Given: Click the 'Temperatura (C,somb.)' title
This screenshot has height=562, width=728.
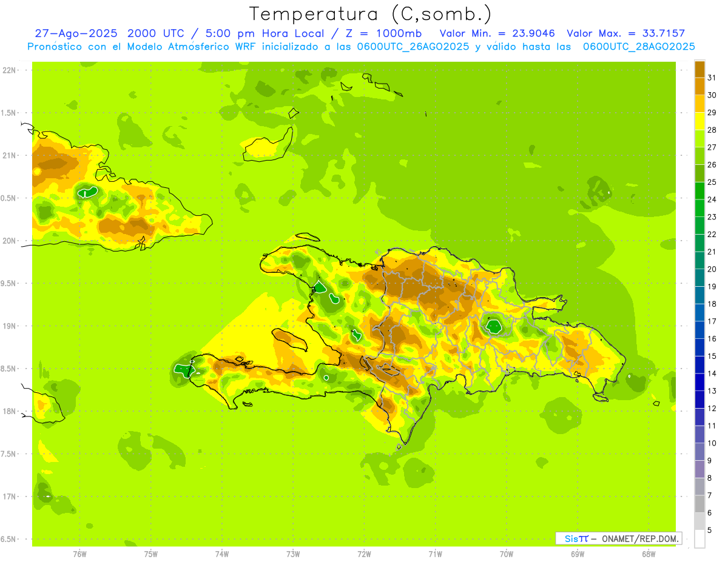Looking at the screenshot, I should (370, 14).
